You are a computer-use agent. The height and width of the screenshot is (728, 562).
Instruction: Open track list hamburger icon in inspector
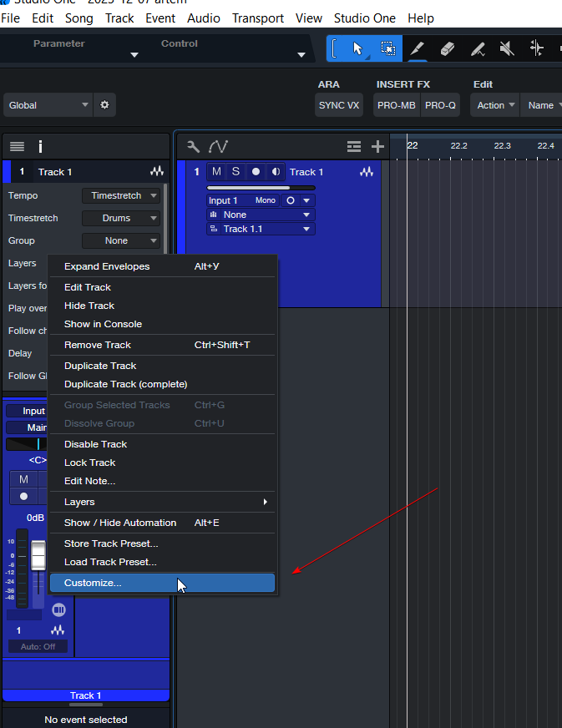pos(18,147)
